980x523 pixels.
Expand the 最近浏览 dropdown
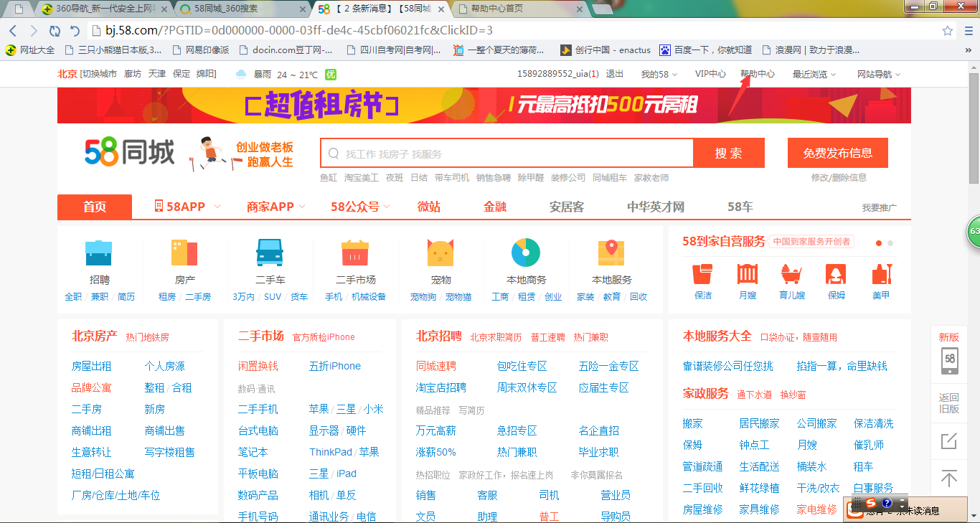(814, 74)
